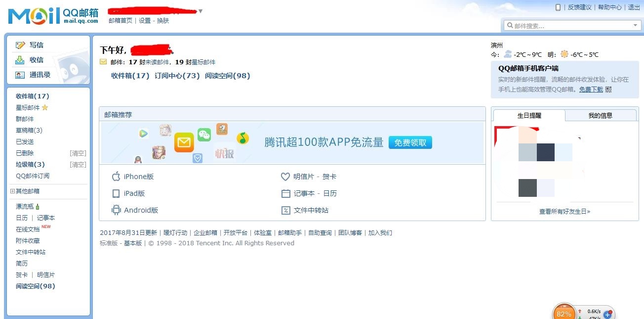Viewport: 644px width, 319px height.
Task: Open 查看所有好友生日 link
Action: click(564, 210)
